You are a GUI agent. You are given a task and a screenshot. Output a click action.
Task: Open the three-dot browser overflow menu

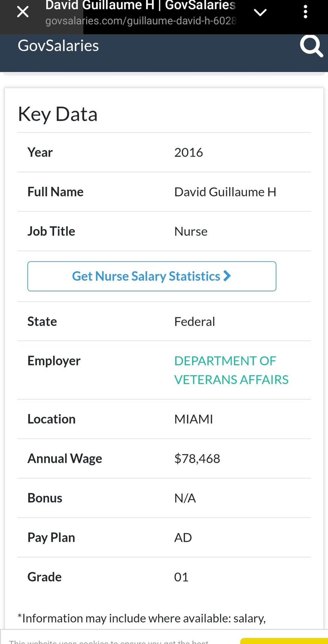tap(305, 12)
